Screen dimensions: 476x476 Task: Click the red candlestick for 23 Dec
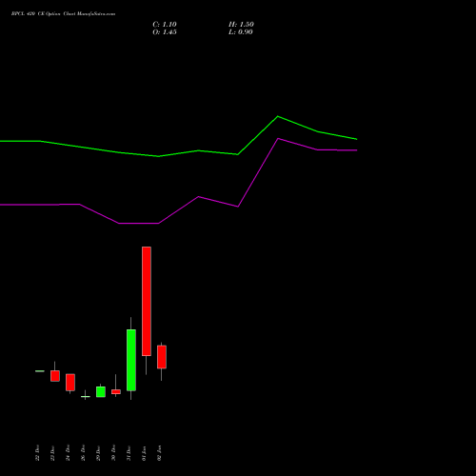55,376
